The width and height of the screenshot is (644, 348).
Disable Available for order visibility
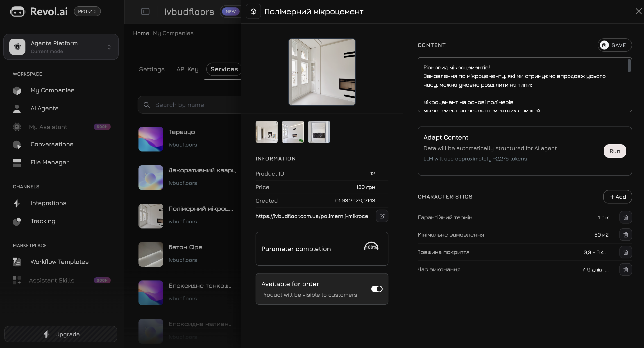point(377,289)
